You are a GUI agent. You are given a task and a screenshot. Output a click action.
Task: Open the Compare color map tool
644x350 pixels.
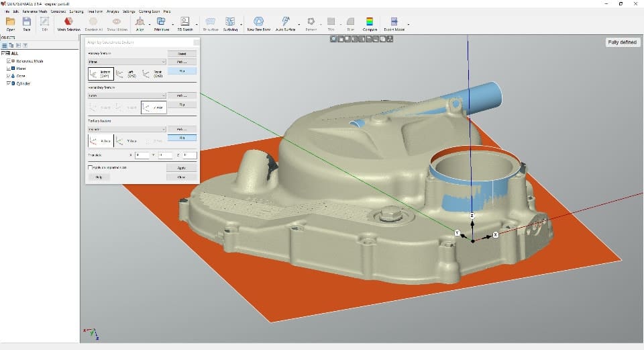pyautogui.click(x=370, y=22)
